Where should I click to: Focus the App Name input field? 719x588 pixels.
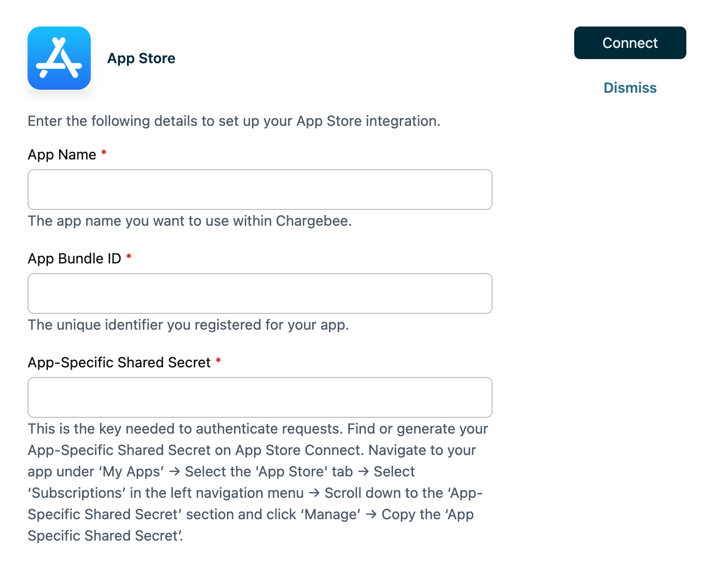[x=260, y=190]
